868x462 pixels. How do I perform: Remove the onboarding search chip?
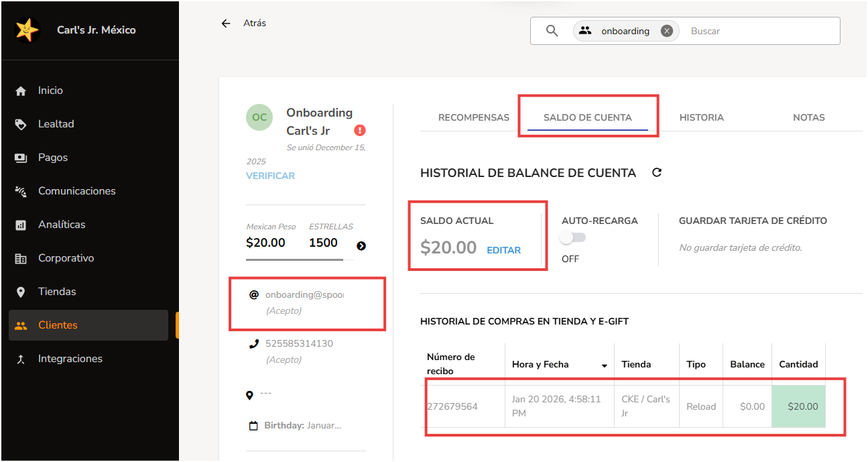[666, 31]
